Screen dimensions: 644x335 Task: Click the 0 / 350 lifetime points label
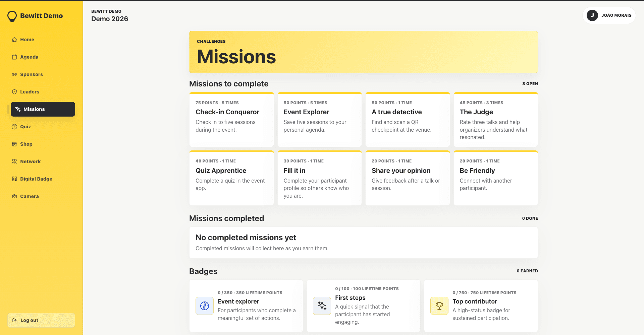(x=250, y=293)
